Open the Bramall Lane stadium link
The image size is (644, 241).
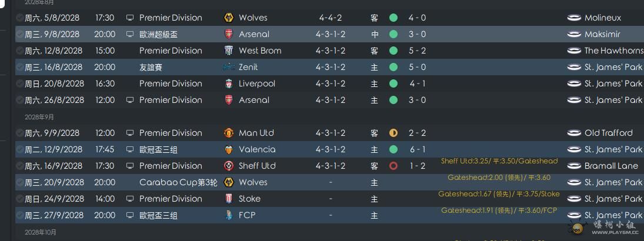coord(611,166)
